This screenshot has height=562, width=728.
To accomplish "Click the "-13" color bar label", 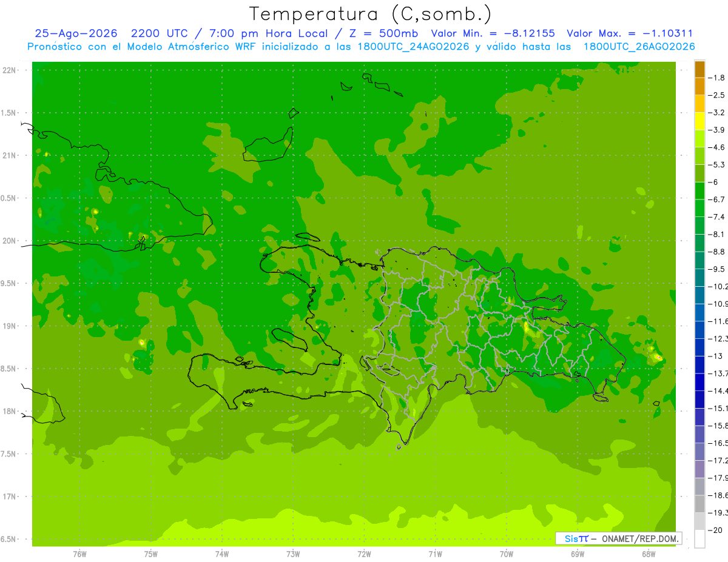I will coord(716,356).
